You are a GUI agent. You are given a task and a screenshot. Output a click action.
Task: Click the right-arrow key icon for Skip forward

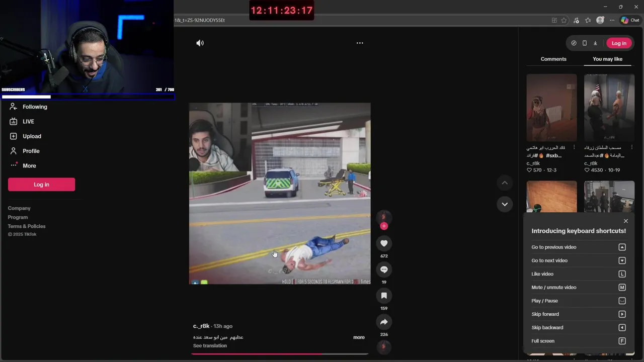tap(622, 314)
